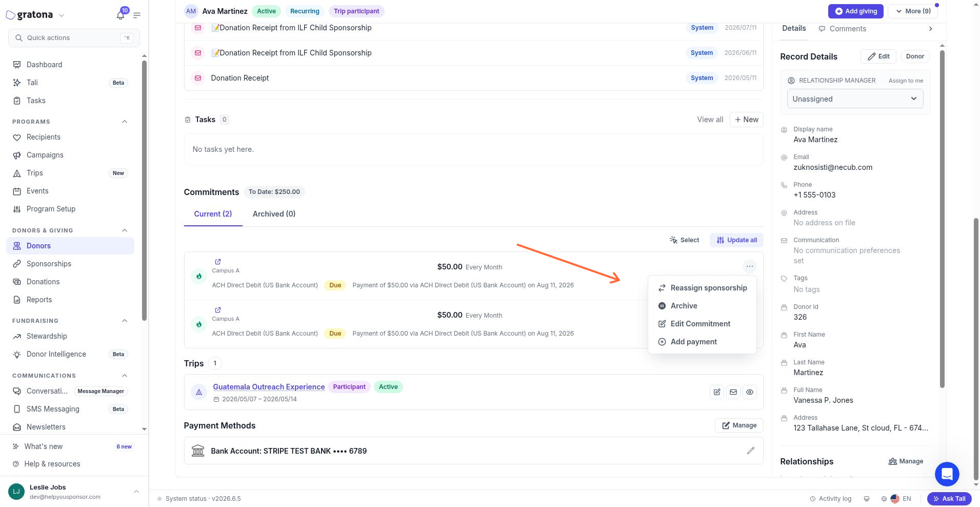Click Ask Tali button
Image resolution: width=980 pixels, height=507 pixels.
point(949,499)
